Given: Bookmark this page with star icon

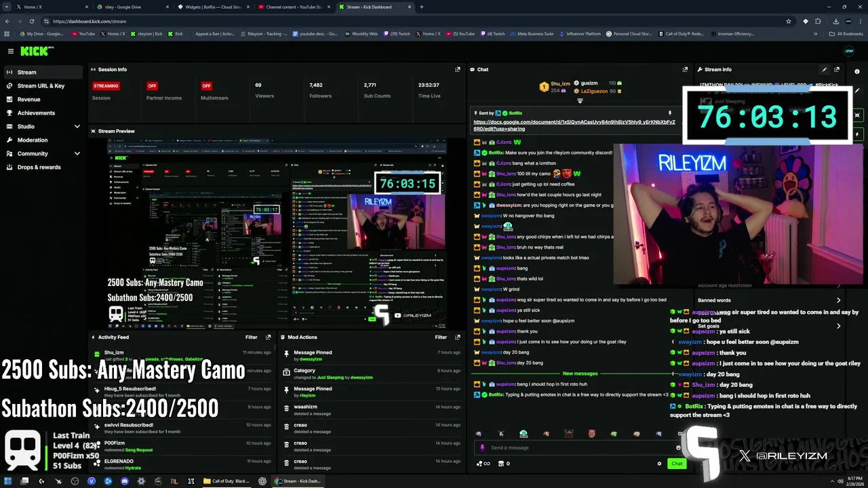Looking at the screenshot, I should [x=788, y=21].
